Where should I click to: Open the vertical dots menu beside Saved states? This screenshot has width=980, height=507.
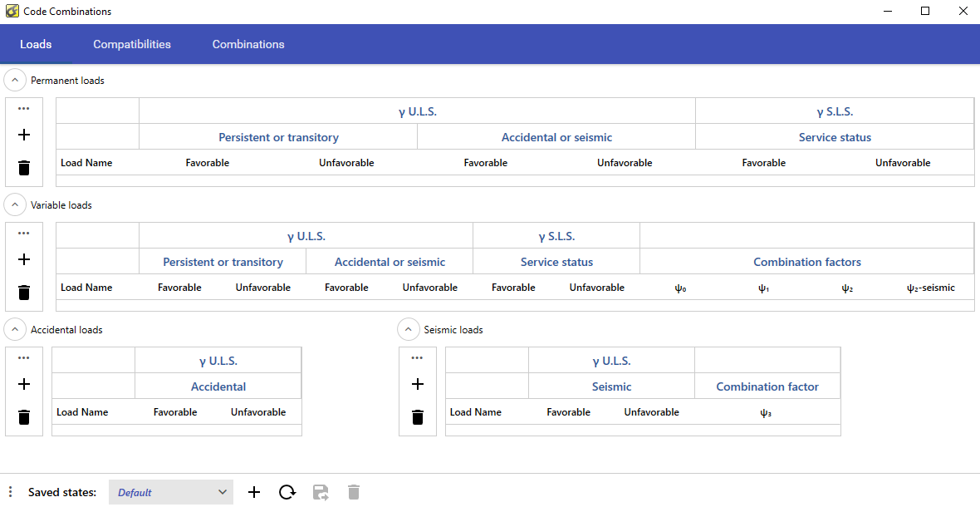pos(10,492)
